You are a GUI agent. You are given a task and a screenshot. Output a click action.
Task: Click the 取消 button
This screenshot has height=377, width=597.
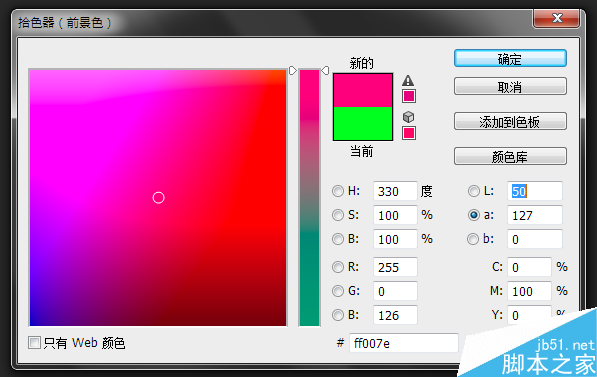click(x=510, y=87)
